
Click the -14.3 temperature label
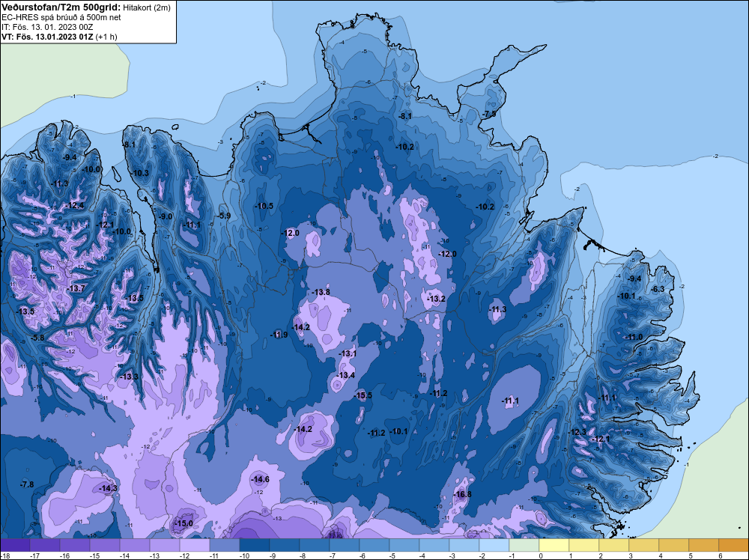109,488
